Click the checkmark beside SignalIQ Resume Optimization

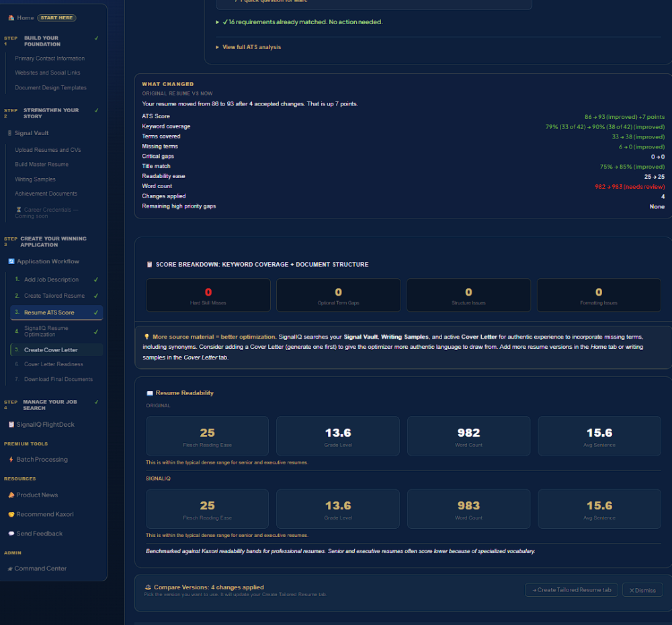pyautogui.click(x=96, y=332)
